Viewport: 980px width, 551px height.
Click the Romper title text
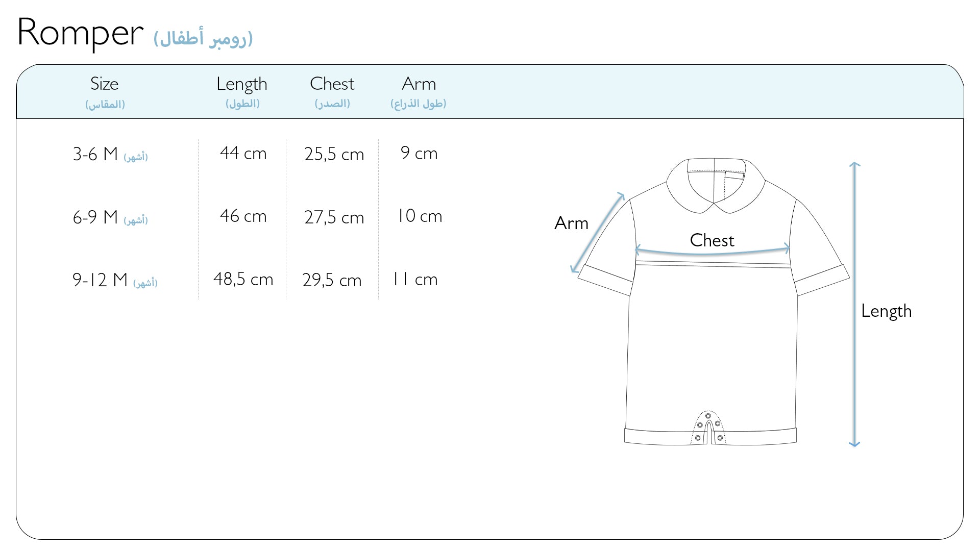pyautogui.click(x=80, y=33)
